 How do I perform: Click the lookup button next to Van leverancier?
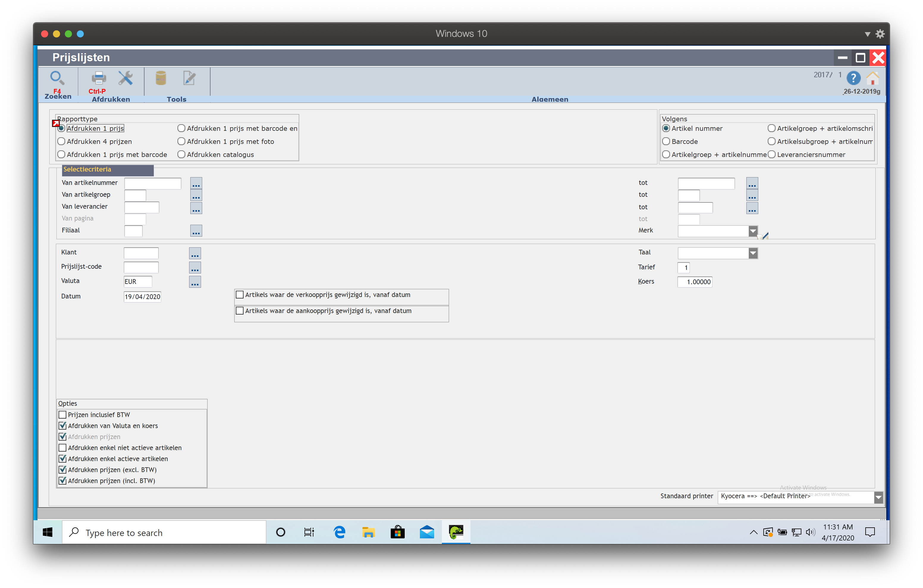coord(196,208)
